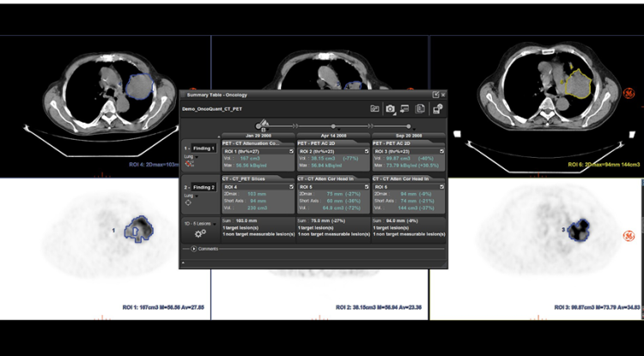Click the PET - PET AC 2D tab under Sep 20
The height and width of the screenshot is (356, 644).
pos(402,143)
